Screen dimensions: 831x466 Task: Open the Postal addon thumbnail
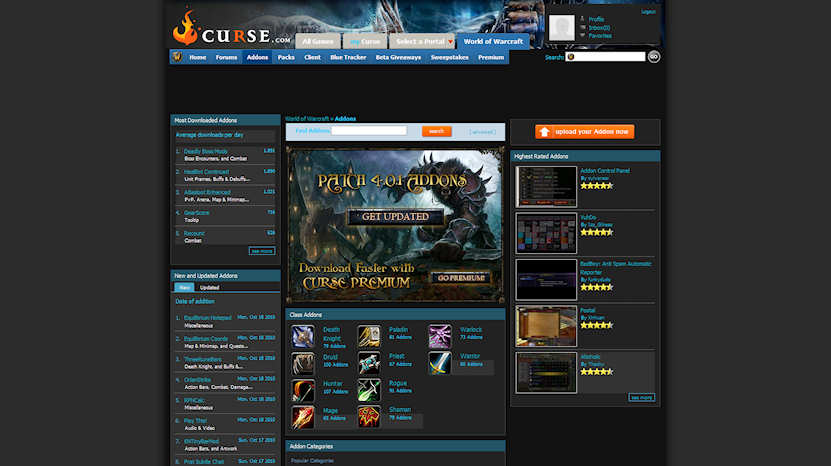click(x=546, y=326)
